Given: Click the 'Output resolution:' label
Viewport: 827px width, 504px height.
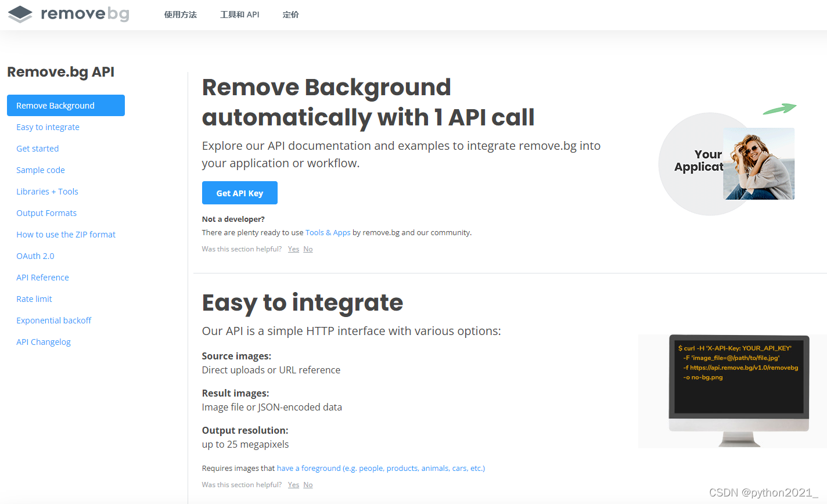Looking at the screenshot, I should (245, 430).
